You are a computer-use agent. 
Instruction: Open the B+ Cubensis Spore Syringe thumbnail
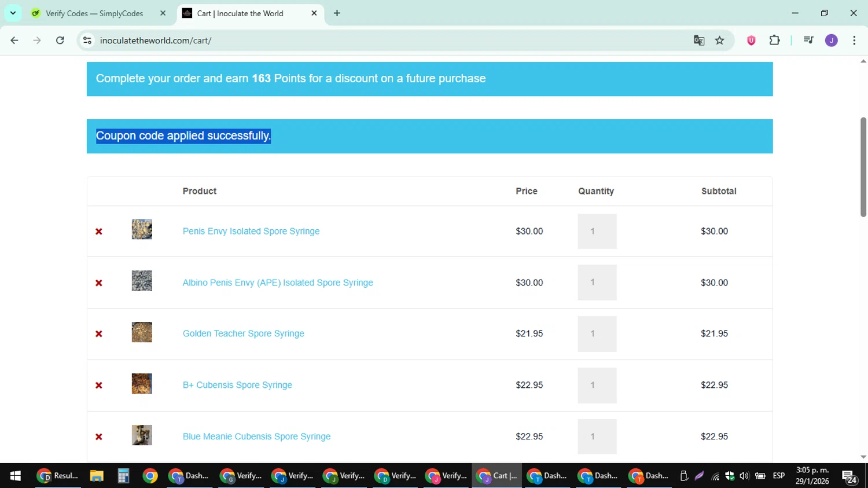pyautogui.click(x=142, y=384)
